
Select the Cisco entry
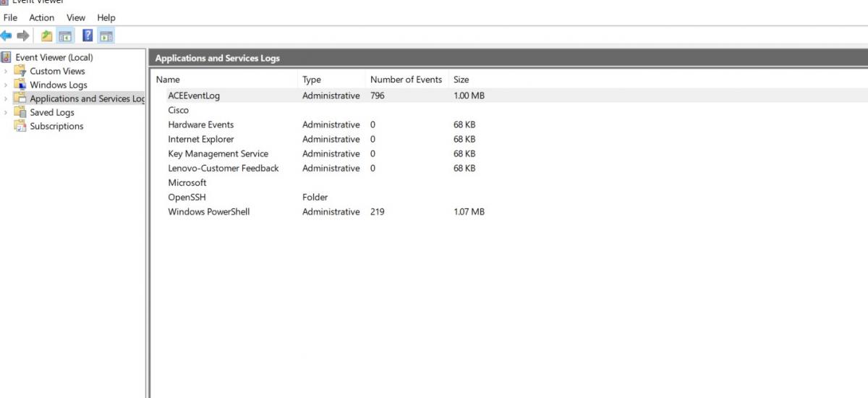[x=179, y=110]
